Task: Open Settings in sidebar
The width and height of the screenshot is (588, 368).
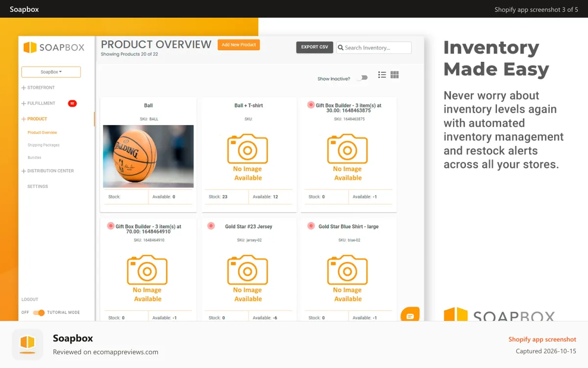Action: pos(38,186)
